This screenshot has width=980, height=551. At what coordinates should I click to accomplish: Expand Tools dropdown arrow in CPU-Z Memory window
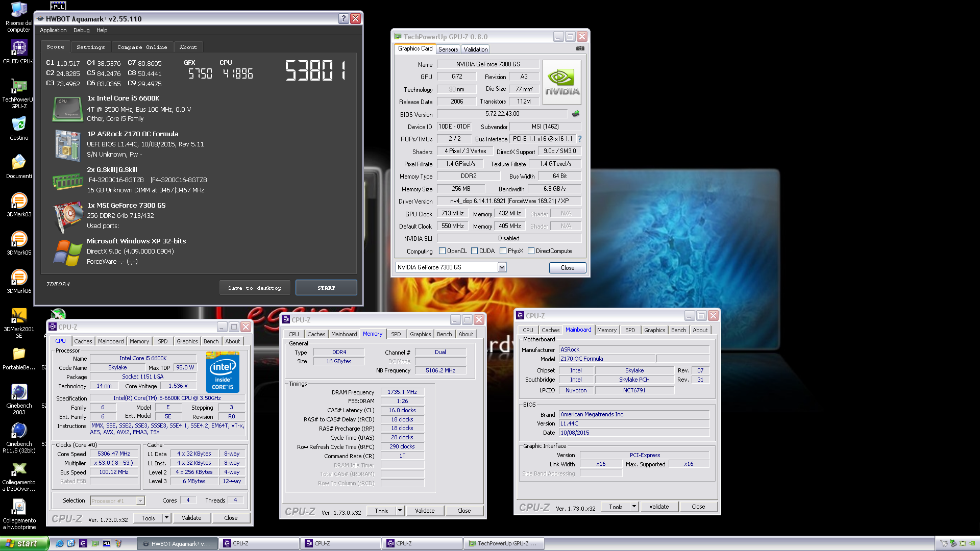(400, 511)
